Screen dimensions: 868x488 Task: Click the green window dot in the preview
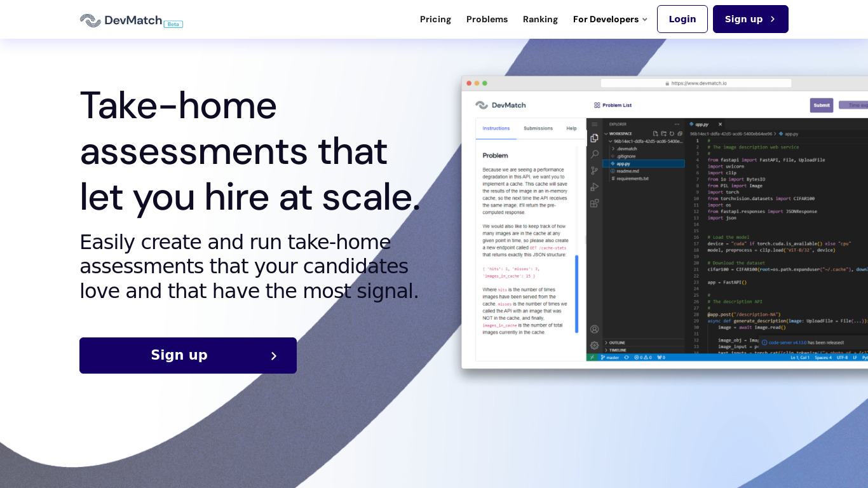pos(485,83)
